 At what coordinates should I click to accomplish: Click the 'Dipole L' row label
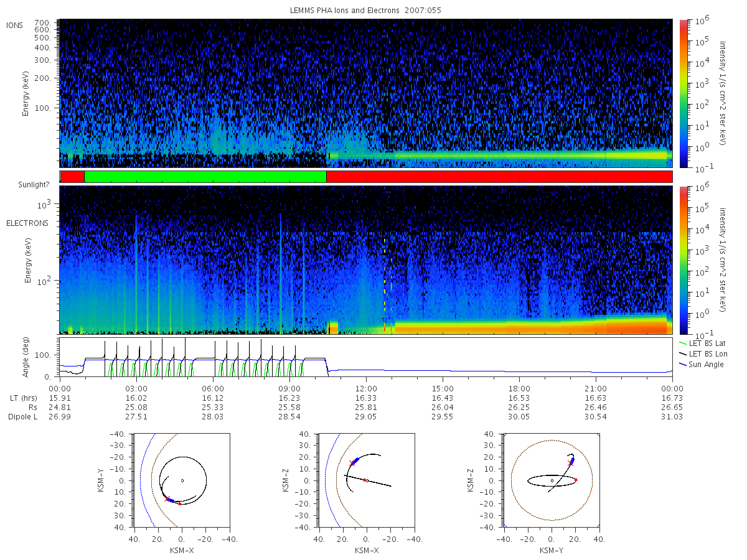(23, 416)
